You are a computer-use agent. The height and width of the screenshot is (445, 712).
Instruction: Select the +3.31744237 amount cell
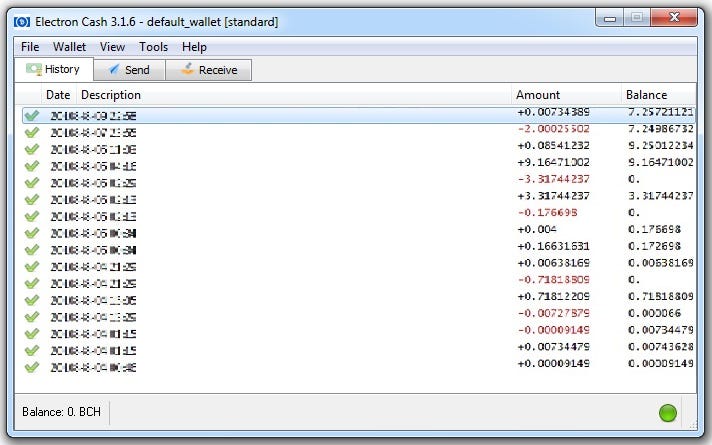[554, 196]
